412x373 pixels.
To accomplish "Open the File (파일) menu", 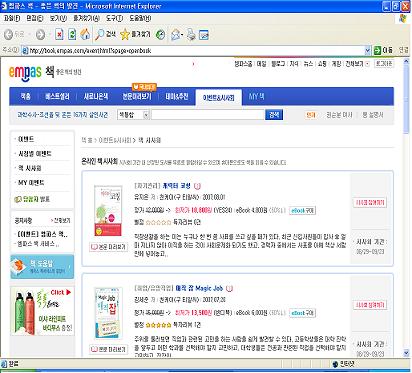I will point(12,18).
